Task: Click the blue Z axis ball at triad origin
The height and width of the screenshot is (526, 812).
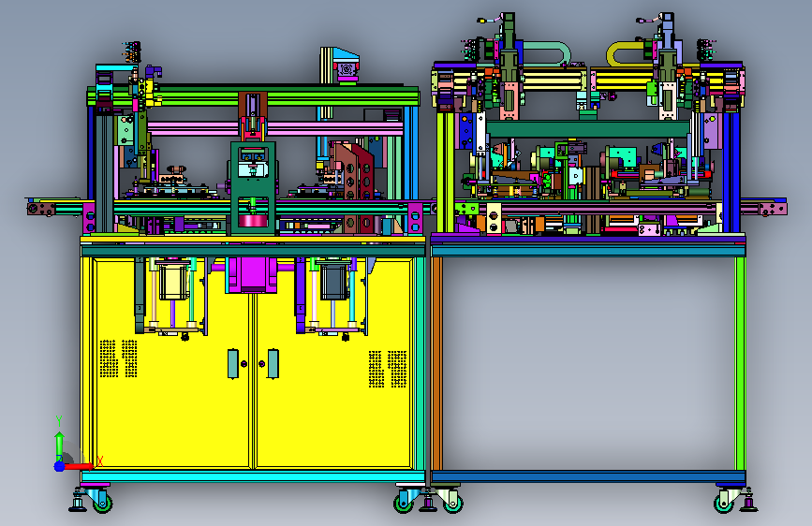Action: (x=59, y=466)
